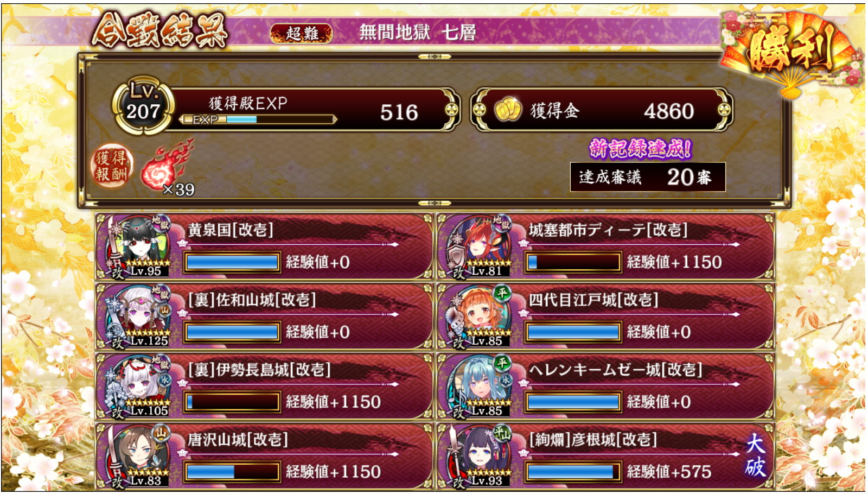Viewport: 868px width, 494px height.
Task: Click the 達成審議 20審 record box
Action: (x=648, y=177)
